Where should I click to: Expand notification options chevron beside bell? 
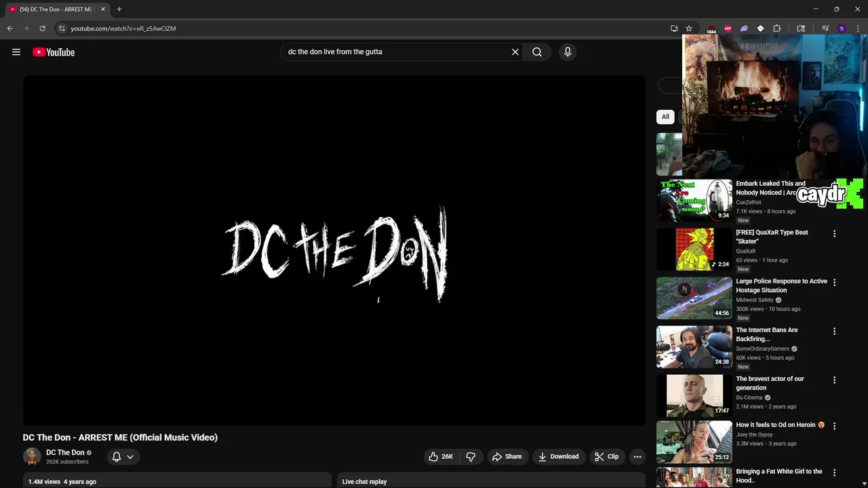[130, 457]
